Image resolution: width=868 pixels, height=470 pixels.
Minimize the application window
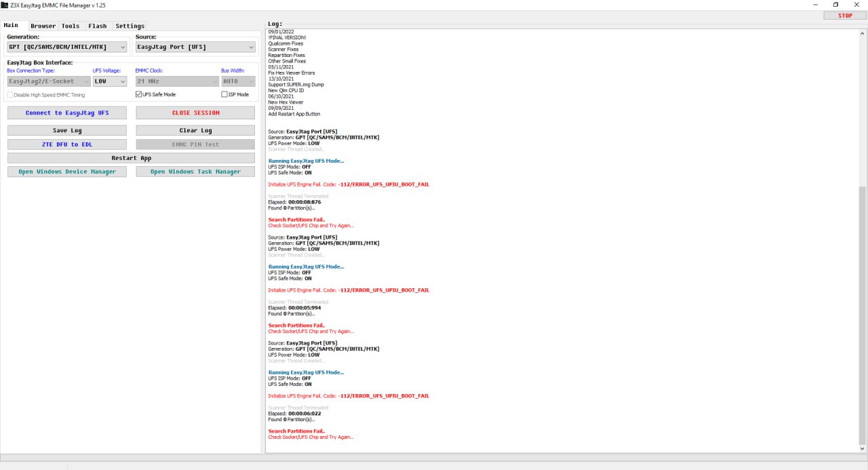click(815, 5)
